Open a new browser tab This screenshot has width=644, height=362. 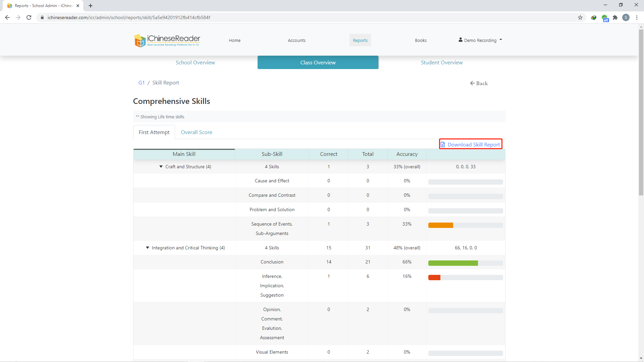pyautogui.click(x=91, y=6)
